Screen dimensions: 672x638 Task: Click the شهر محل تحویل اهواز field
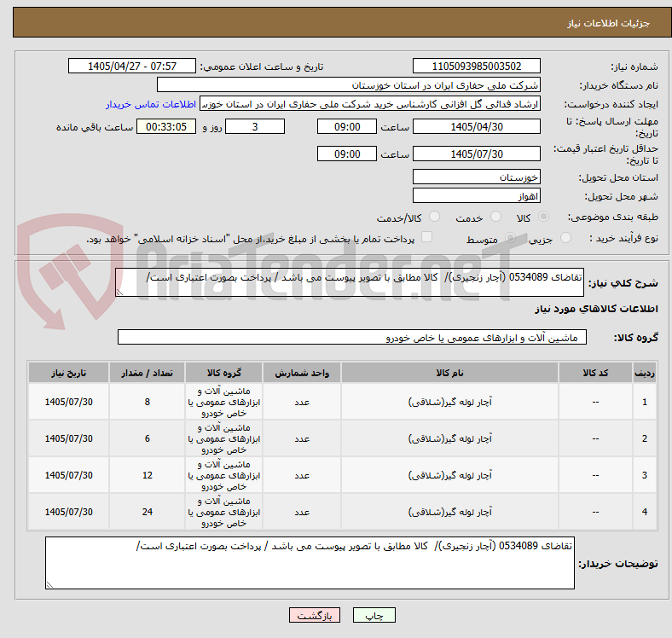tap(476, 196)
